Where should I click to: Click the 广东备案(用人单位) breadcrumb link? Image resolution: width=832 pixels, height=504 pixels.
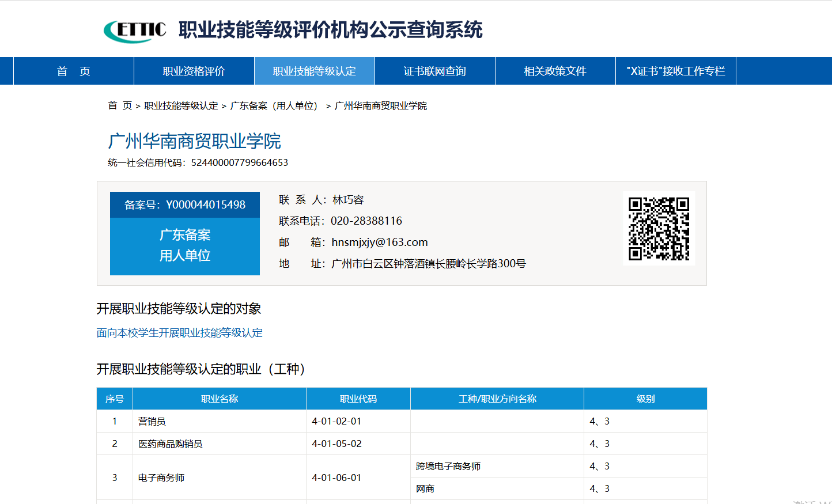pyautogui.click(x=275, y=106)
